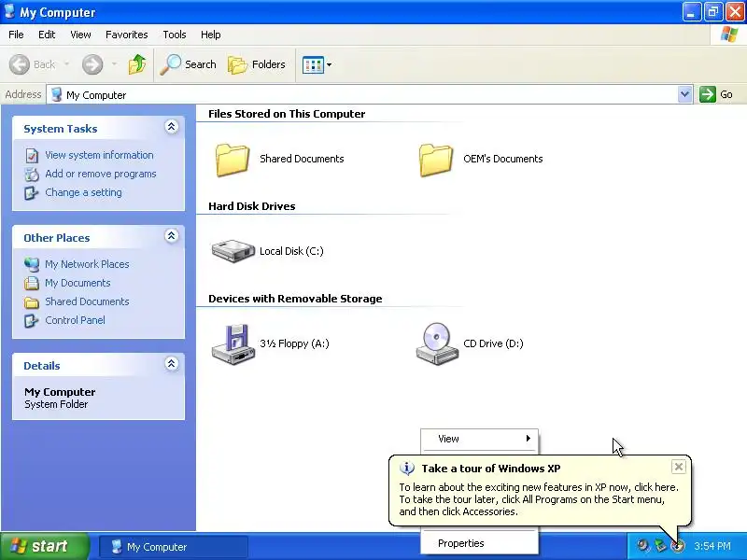Collapse the Other Places panel
The width and height of the screenshot is (747, 560).
click(x=172, y=236)
